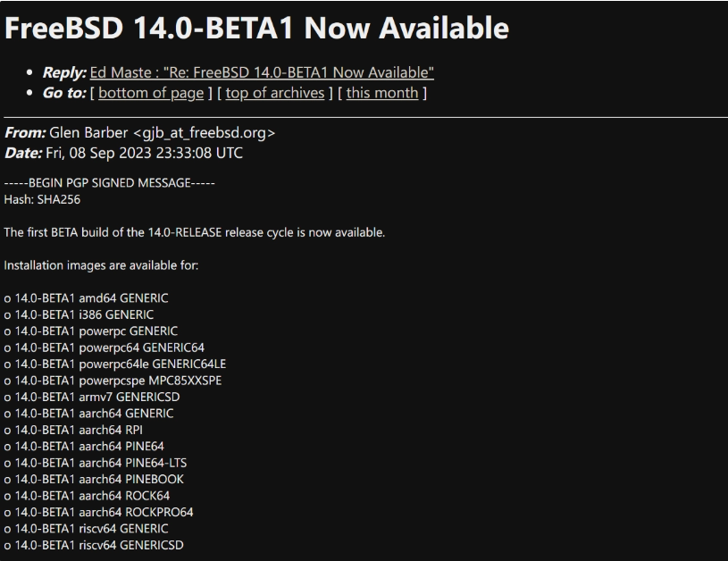Viewport: 728px width, 561px height.
Task: Jump to bottom of page link
Action: (x=151, y=93)
